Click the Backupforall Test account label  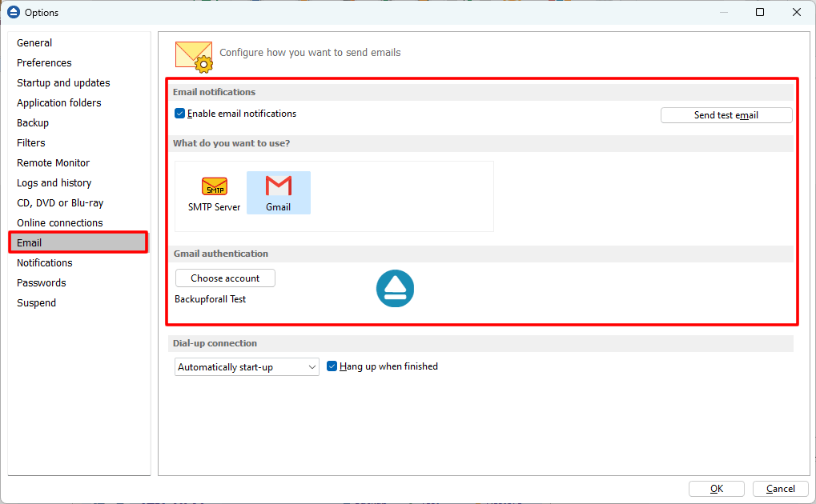[209, 298]
